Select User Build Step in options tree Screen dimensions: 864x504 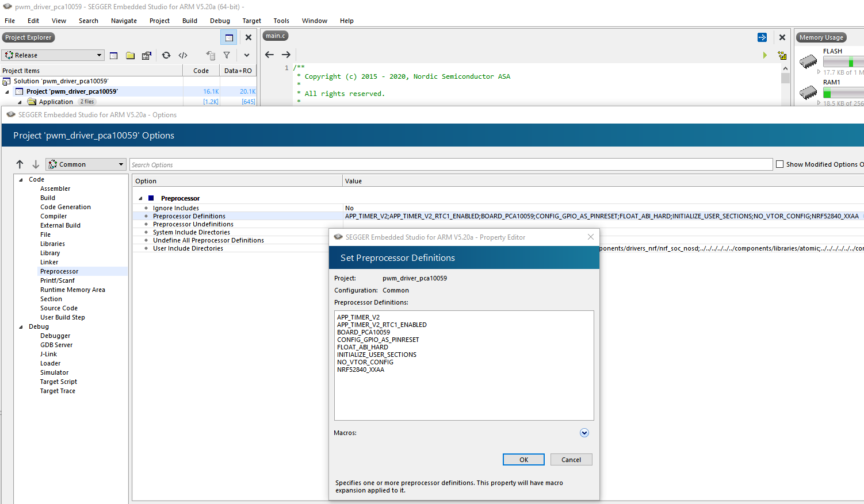click(x=63, y=317)
